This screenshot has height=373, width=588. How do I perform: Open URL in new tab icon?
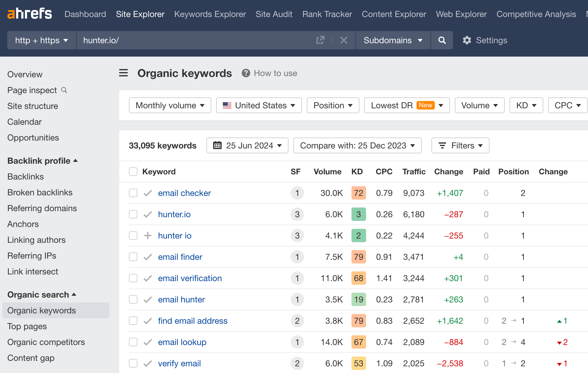coord(320,40)
